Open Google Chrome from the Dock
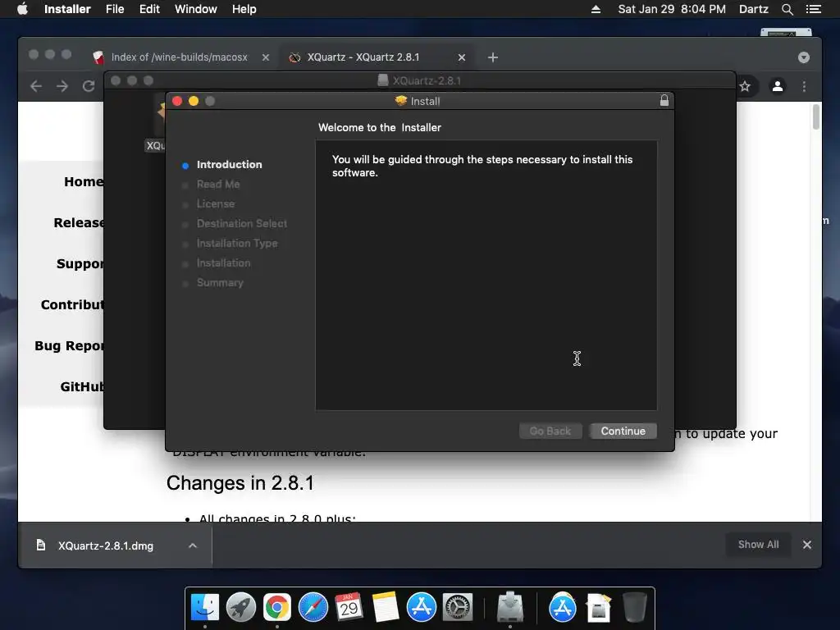This screenshot has width=840, height=630. coord(277,608)
